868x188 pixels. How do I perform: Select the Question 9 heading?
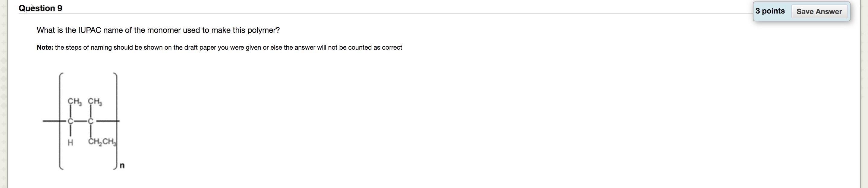[x=40, y=8]
